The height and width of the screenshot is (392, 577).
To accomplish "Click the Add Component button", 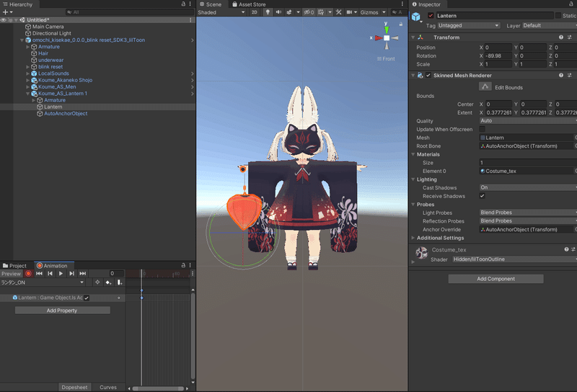I will [495, 279].
